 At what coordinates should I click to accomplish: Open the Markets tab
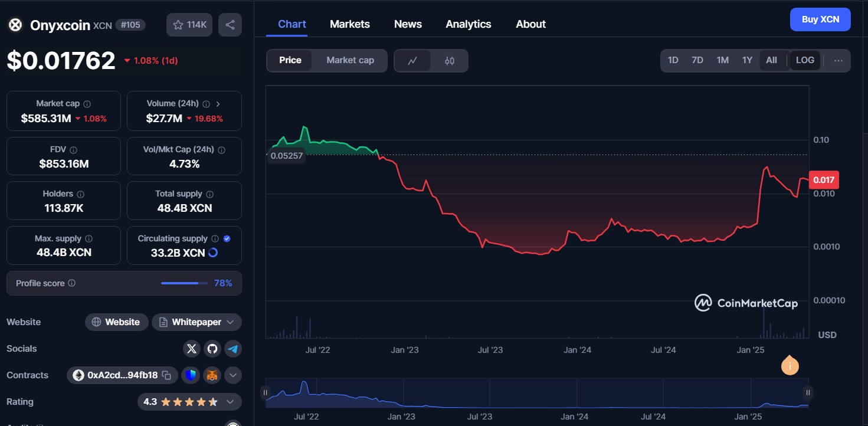pyautogui.click(x=350, y=24)
